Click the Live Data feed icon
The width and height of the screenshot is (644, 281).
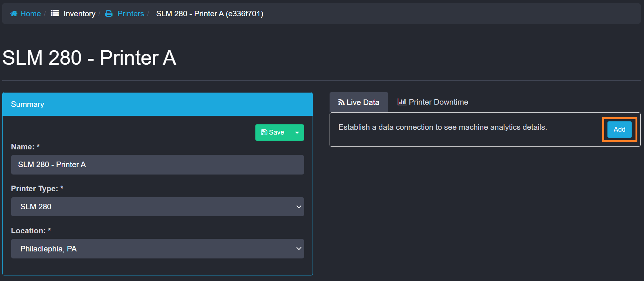click(341, 102)
